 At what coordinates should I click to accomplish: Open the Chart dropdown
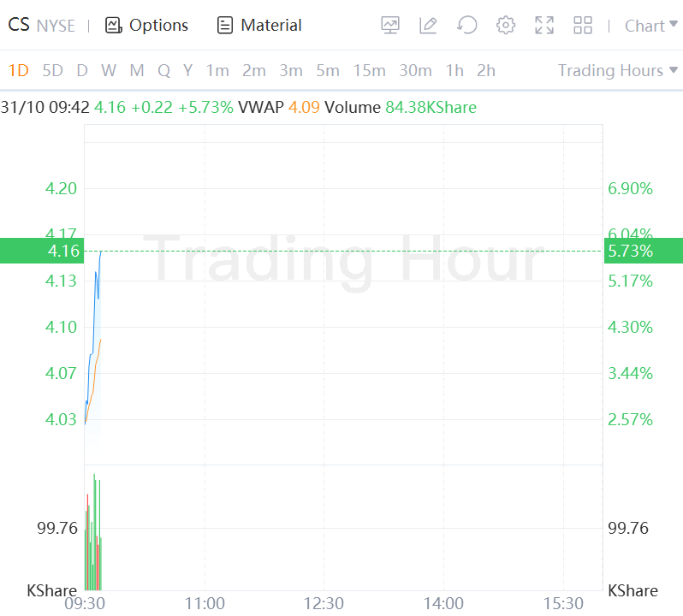pos(650,26)
